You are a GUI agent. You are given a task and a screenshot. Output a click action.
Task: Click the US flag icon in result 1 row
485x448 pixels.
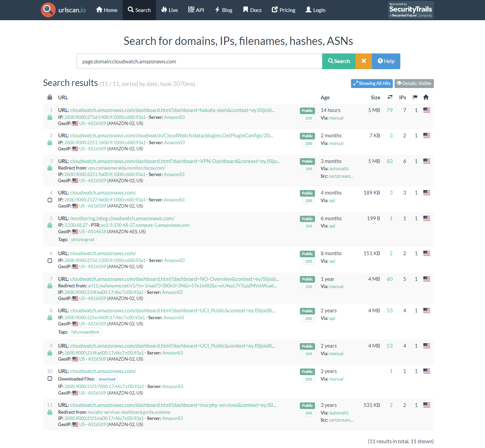(427, 110)
